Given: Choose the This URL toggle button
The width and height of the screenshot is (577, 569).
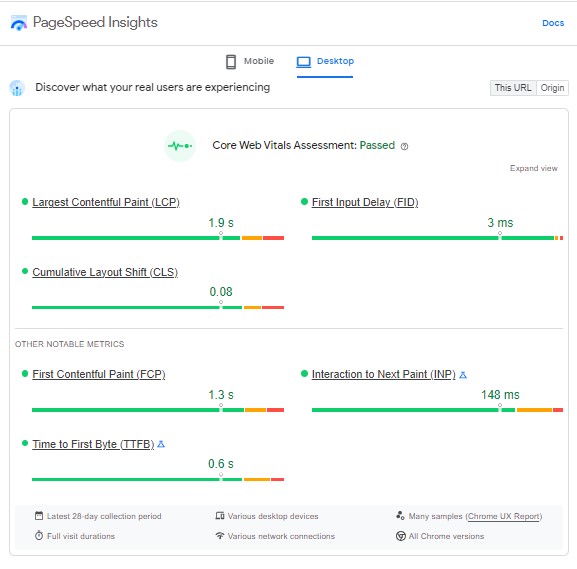Looking at the screenshot, I should click(x=513, y=88).
